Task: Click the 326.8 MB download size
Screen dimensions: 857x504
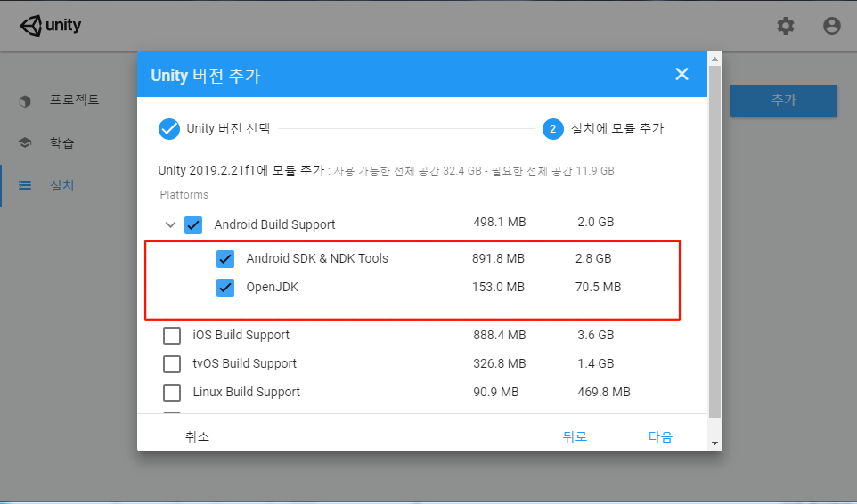Action: pyautogui.click(x=500, y=363)
